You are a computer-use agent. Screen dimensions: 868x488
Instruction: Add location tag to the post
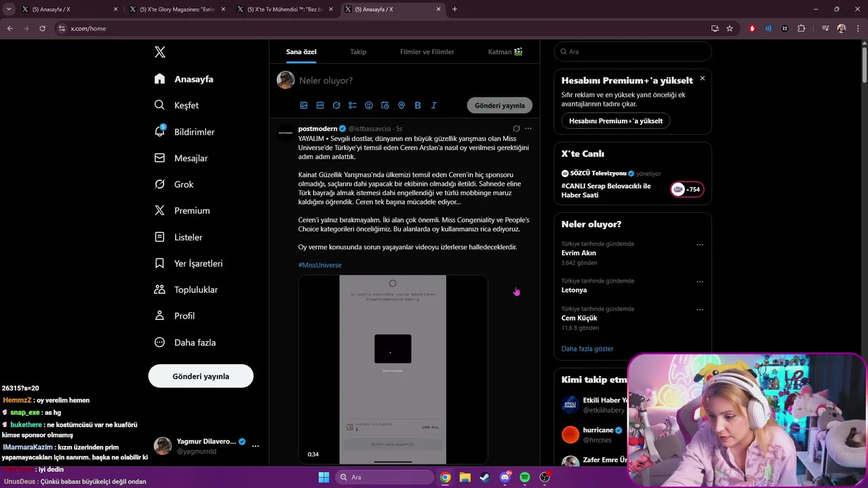click(x=401, y=105)
